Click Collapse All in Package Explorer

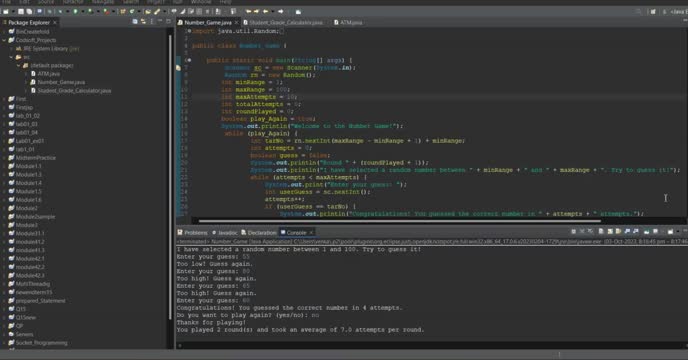tap(135, 22)
